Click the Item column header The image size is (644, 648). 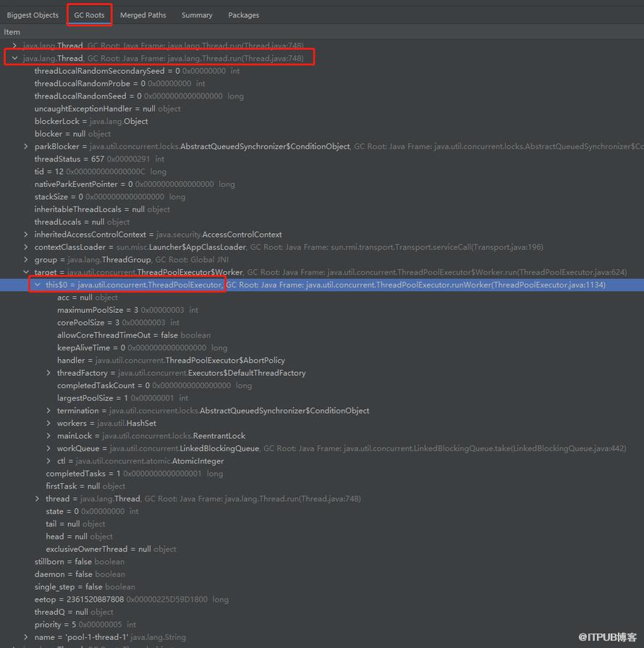coord(12,32)
